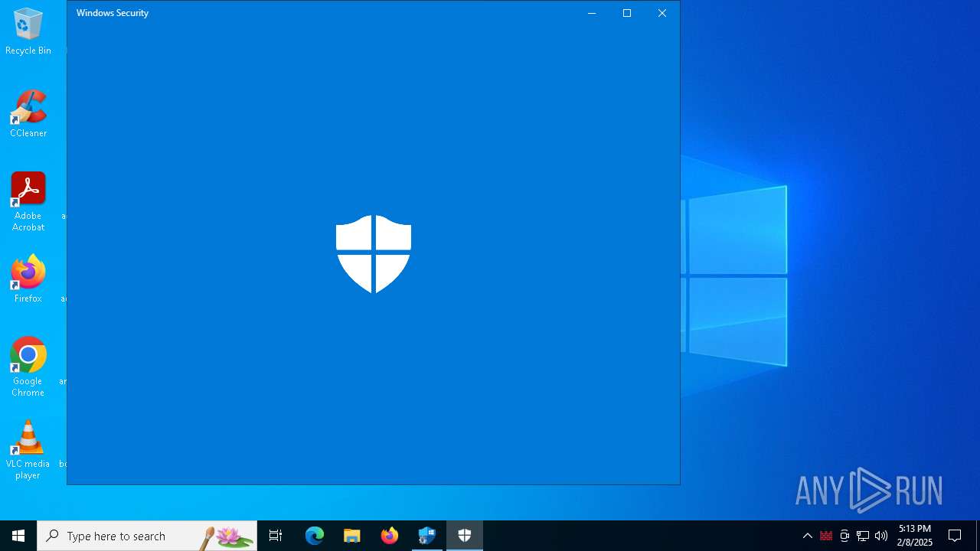Screen dimensions: 980x551
Task: Focus the taskbar search box
Action: [147, 536]
